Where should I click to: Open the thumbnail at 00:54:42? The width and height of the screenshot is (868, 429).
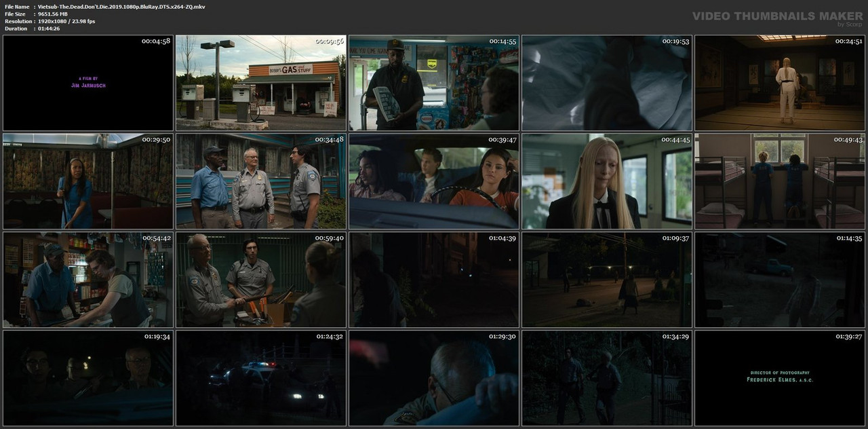click(x=88, y=280)
